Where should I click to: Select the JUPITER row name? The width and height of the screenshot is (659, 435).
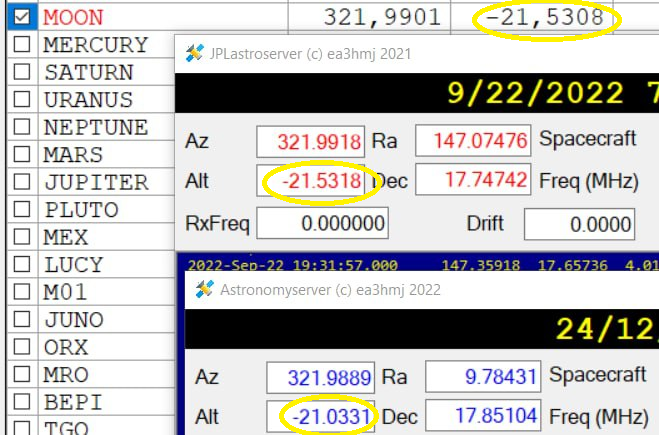(x=96, y=182)
